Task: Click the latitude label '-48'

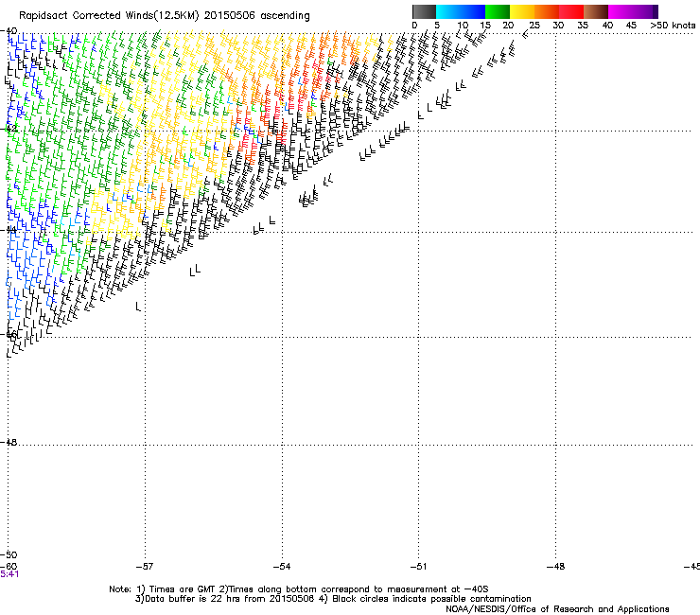Action: point(9,442)
